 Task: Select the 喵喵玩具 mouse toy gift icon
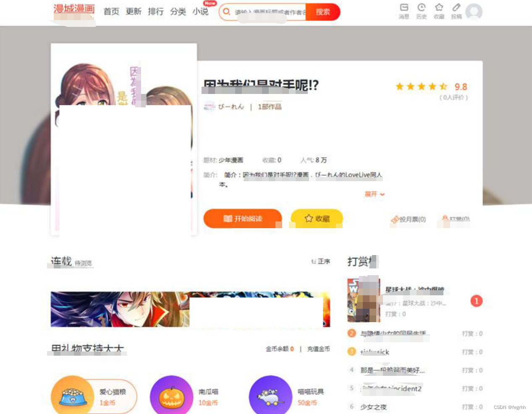coord(270,394)
